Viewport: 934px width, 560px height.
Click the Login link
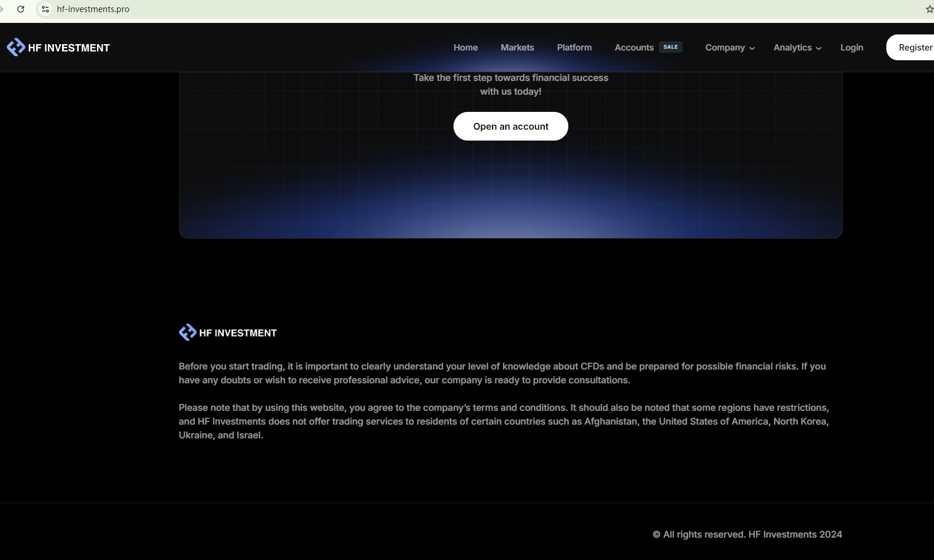pyautogui.click(x=851, y=48)
